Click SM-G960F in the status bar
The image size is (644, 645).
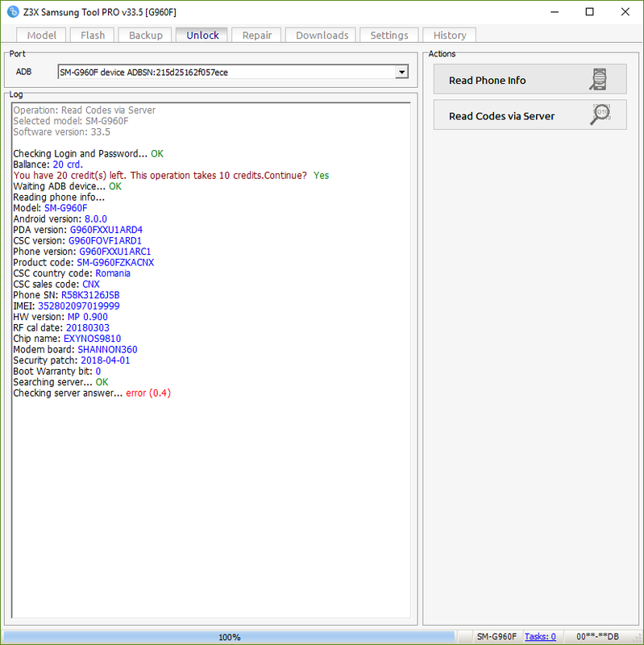point(497,636)
